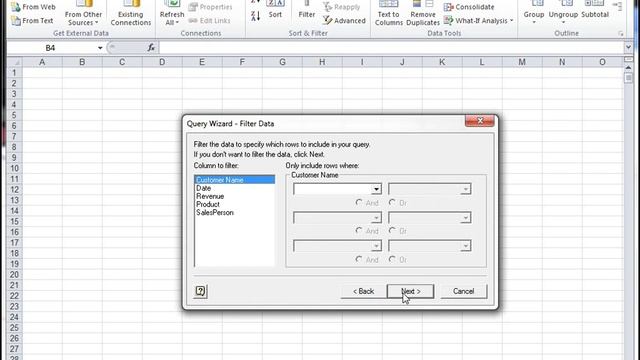This screenshot has width=640, height=360.
Task: Expand the formula bar
Action: pos(628,48)
